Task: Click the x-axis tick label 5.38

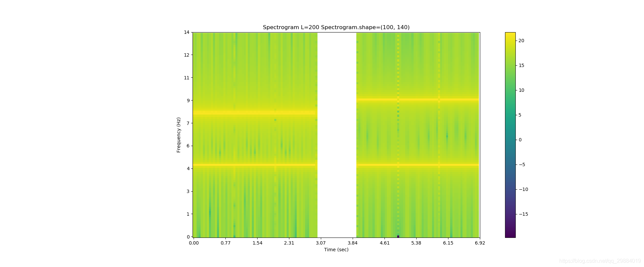Action: point(416,243)
